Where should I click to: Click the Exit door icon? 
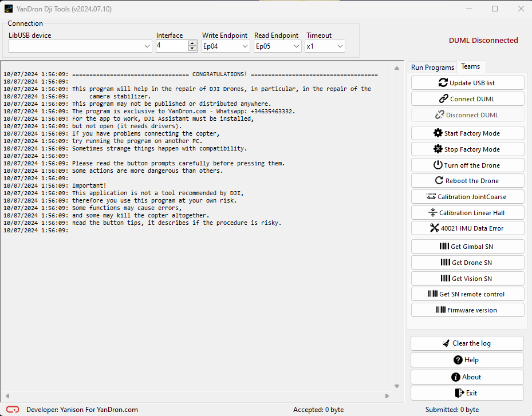tap(459, 393)
